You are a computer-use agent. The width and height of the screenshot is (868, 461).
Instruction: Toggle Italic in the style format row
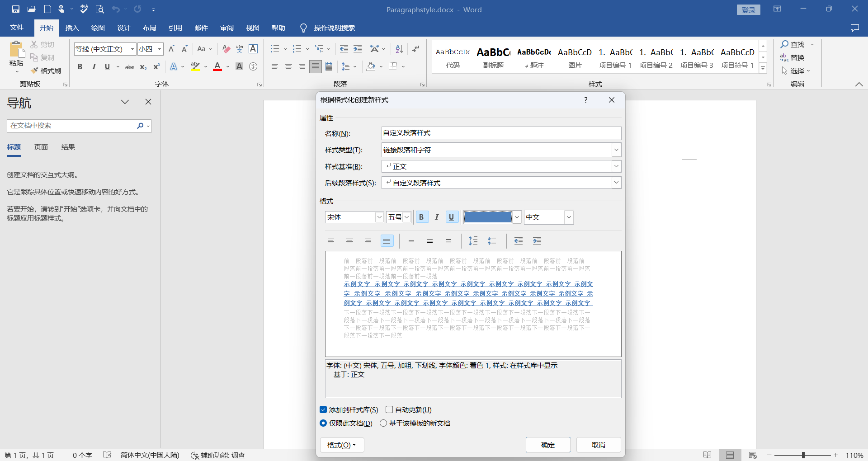click(x=436, y=217)
